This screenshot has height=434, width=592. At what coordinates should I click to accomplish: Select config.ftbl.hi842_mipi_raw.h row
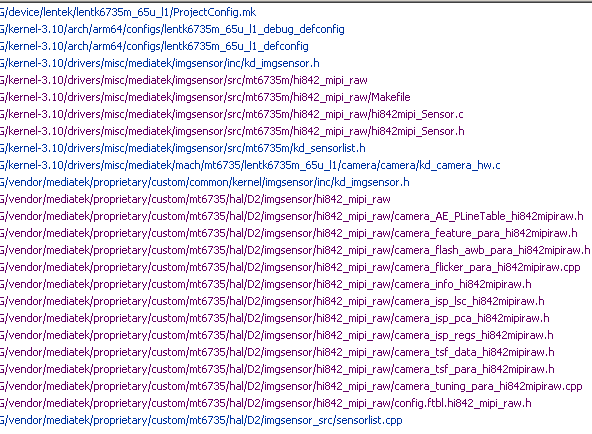pos(266,403)
